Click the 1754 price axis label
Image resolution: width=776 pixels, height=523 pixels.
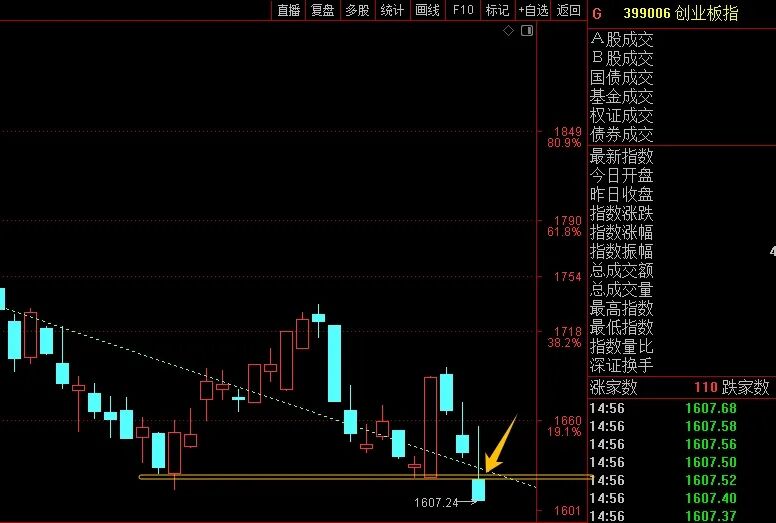pyautogui.click(x=568, y=277)
